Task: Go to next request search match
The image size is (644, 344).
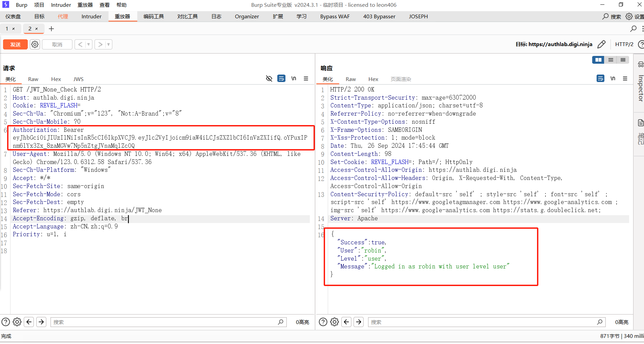Action: pyautogui.click(x=41, y=322)
